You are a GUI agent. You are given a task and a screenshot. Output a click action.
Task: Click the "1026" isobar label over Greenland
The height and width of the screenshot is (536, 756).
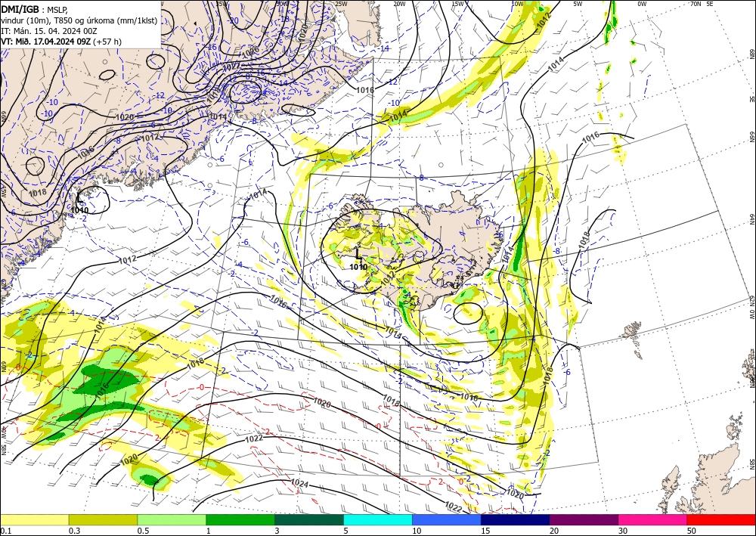[x=250, y=51]
